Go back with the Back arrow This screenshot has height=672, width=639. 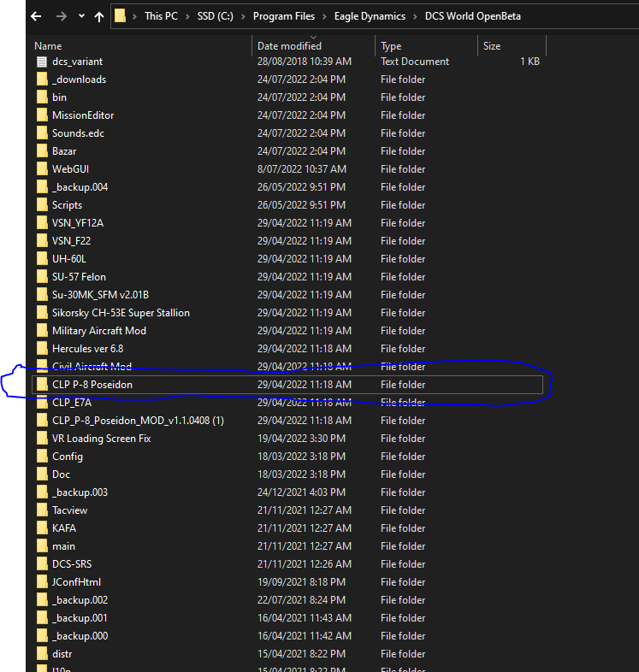coord(36,16)
